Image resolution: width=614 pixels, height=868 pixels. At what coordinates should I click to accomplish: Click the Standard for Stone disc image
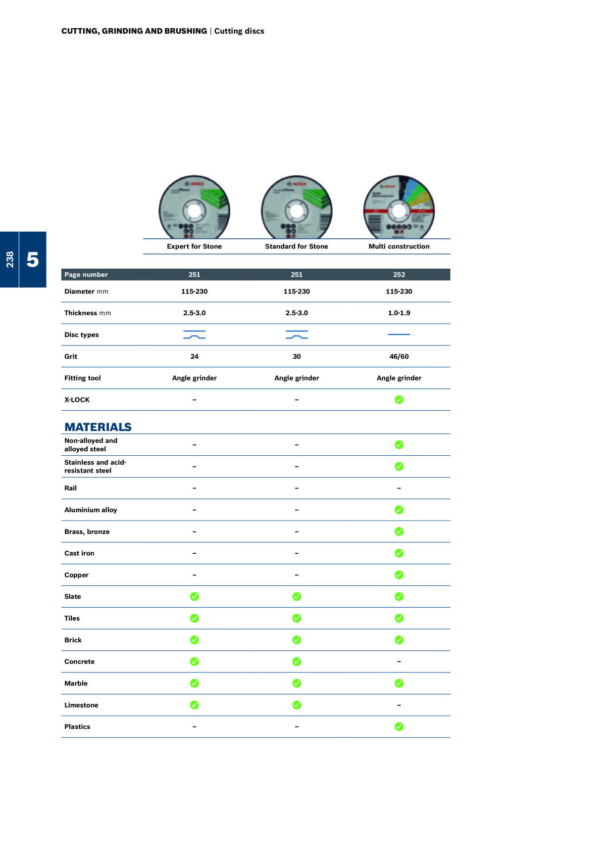point(297,207)
